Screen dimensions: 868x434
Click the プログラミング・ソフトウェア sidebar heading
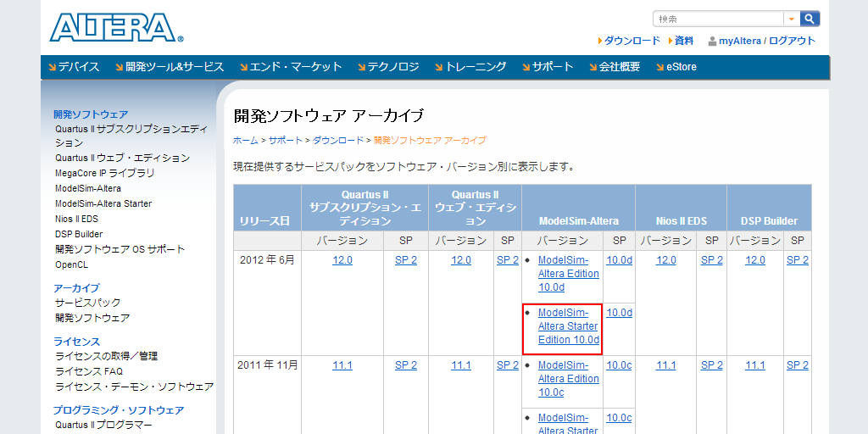coord(119,410)
